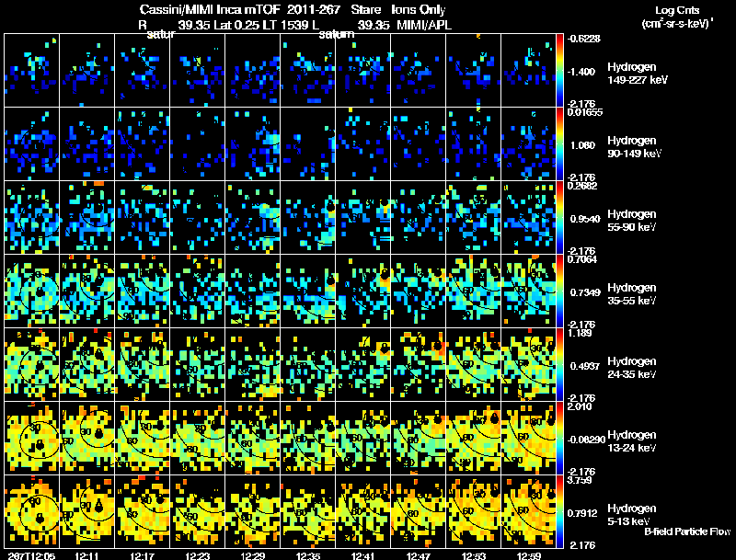Click the '12:59' time axis label
The width and height of the screenshot is (736, 560).
[x=529, y=555]
